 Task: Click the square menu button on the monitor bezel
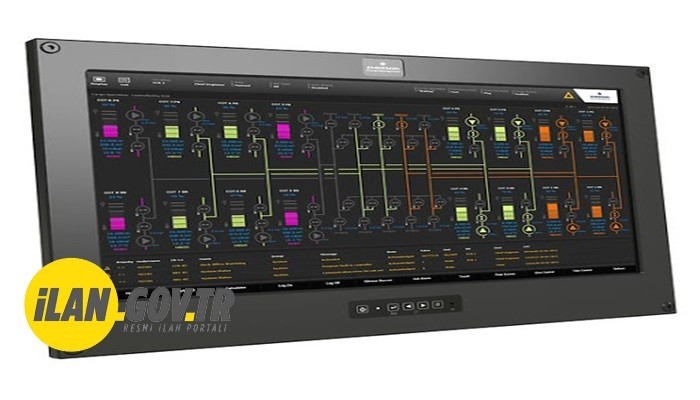coord(438,304)
